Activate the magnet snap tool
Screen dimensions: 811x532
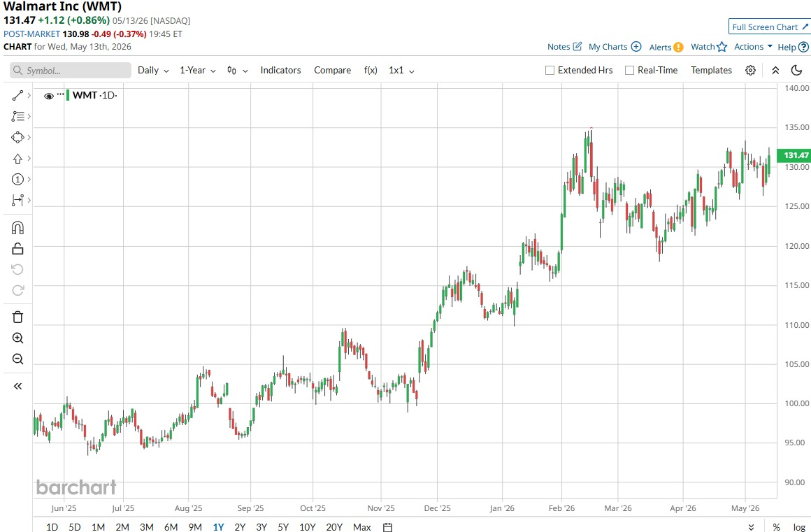(x=17, y=228)
